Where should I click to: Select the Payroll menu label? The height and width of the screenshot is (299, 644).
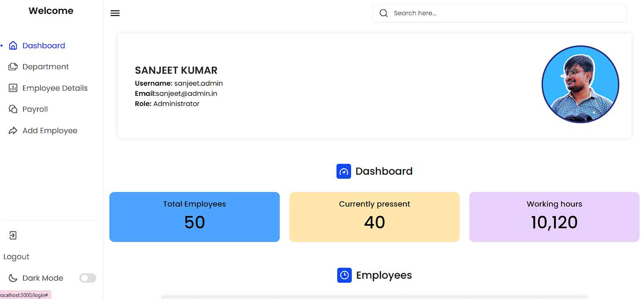(x=35, y=109)
